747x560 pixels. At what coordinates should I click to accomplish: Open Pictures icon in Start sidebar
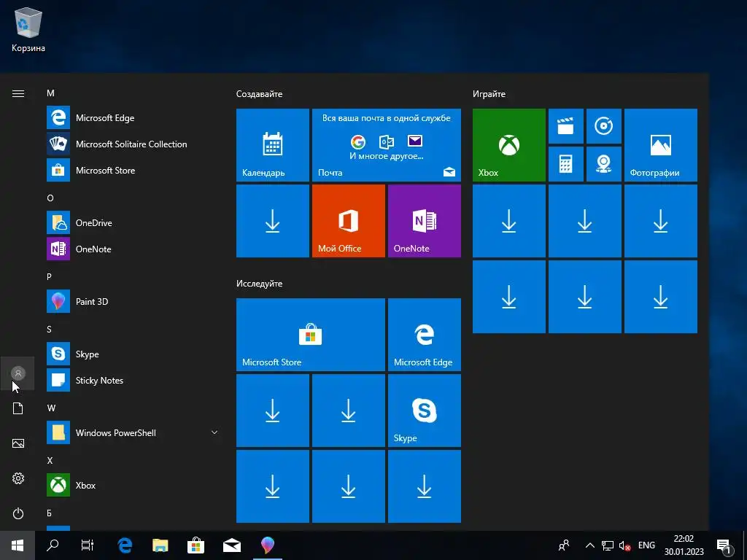pyautogui.click(x=18, y=443)
